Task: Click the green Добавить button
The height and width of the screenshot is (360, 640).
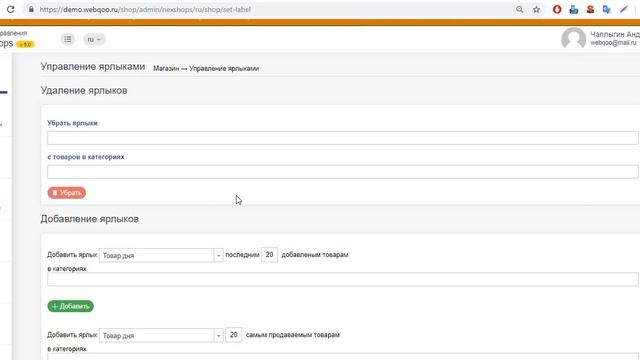Action: point(71,306)
